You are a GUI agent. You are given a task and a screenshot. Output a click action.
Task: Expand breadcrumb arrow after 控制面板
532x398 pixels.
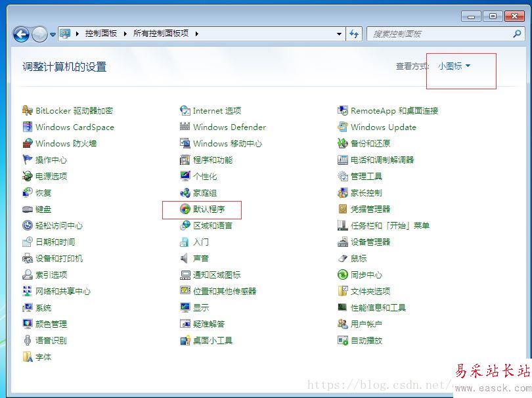coord(125,33)
